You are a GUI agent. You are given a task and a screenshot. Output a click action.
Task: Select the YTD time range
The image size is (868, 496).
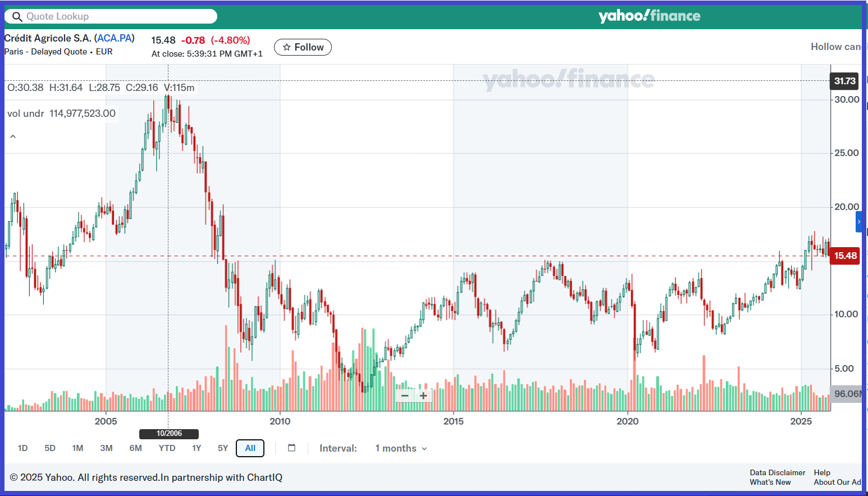pos(167,448)
